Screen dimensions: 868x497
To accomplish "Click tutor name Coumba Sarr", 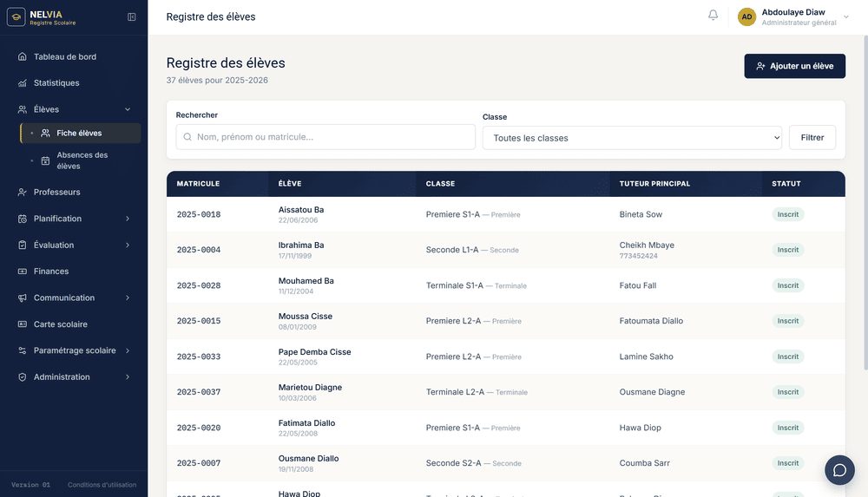I will click(x=644, y=463).
